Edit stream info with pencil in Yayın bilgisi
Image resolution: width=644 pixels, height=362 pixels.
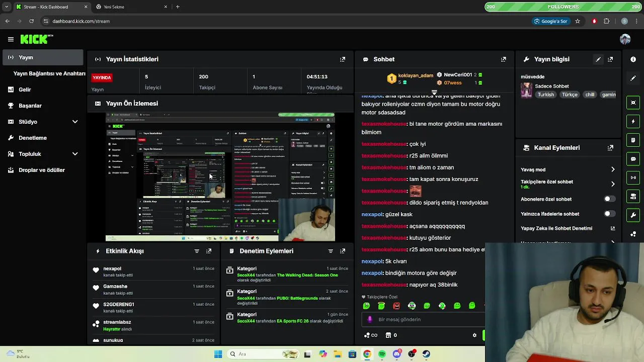598,59
